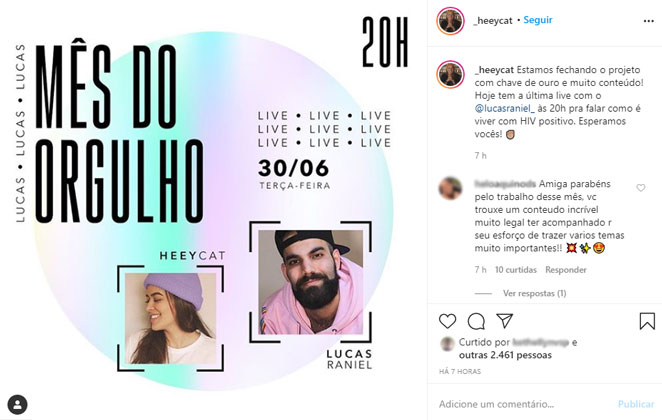This screenshot has height=420, width=662.
Task: Focus the Adicione um comentário field
Action: coord(524,404)
